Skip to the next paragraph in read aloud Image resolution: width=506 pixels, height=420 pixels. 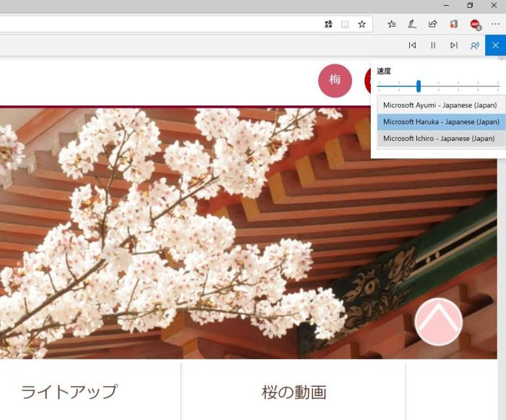tap(454, 45)
